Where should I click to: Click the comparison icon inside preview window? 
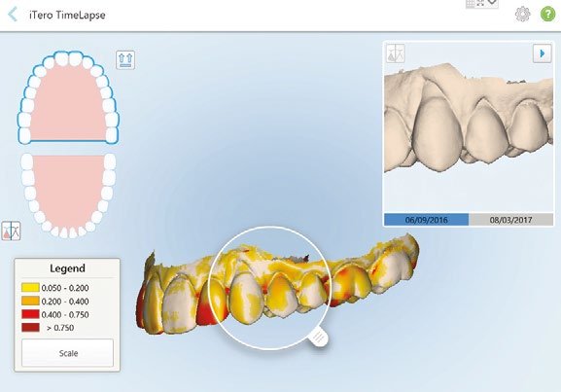point(396,53)
